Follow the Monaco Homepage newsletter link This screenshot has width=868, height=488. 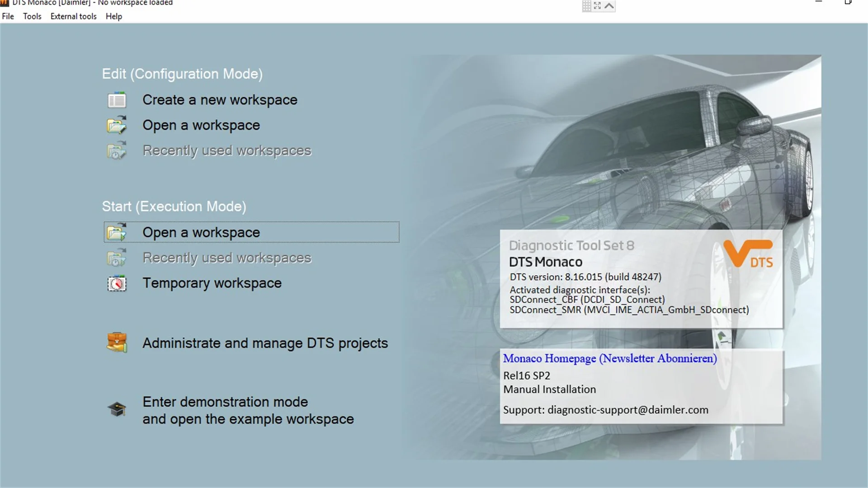(x=609, y=358)
